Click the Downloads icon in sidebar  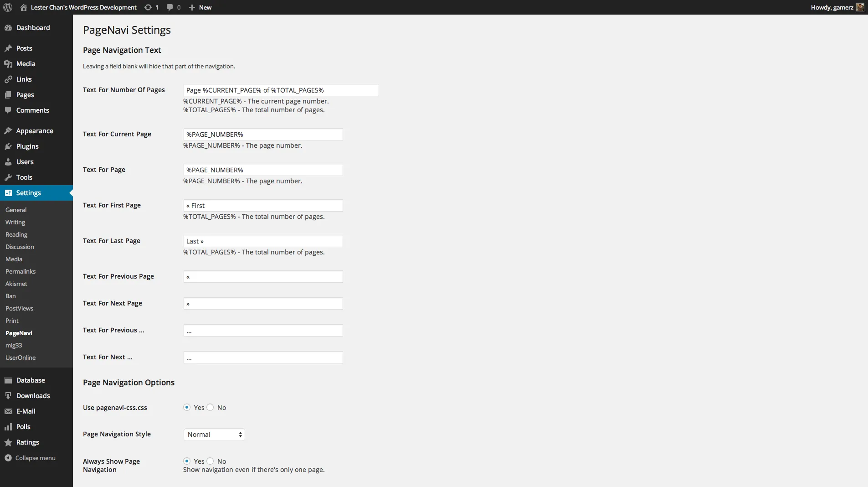point(8,396)
